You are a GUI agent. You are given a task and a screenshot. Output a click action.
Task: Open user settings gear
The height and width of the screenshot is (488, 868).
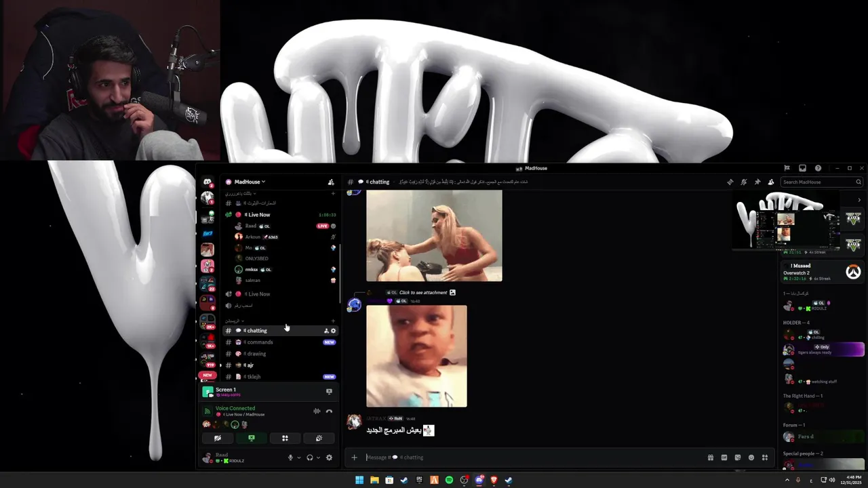(330, 457)
